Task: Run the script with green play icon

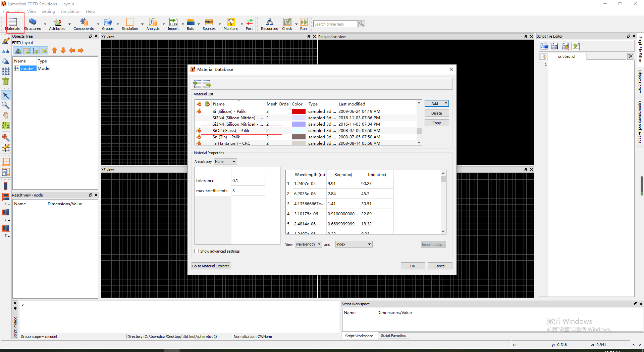Action: [576, 46]
